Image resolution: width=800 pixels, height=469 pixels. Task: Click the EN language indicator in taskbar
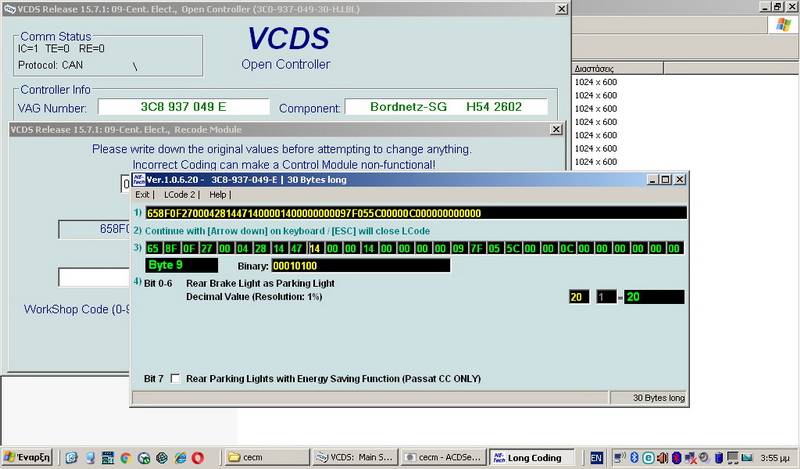point(596,458)
